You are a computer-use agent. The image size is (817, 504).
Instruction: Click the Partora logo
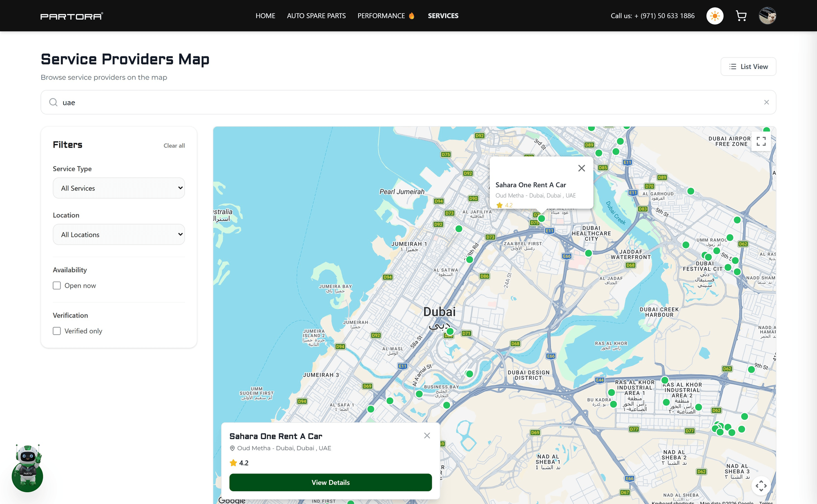[x=71, y=16]
